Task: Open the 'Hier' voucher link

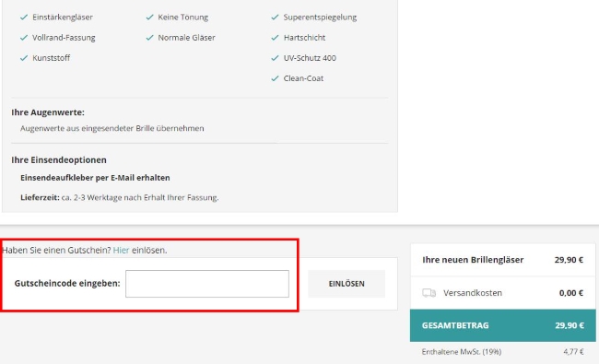Action: click(121, 250)
